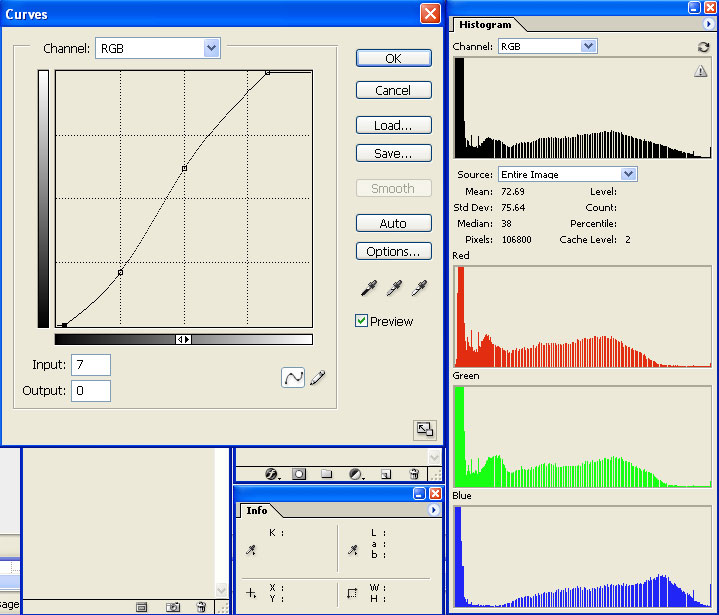Flip the gradient bar direction arrows toggle
Screen dimensions: 719x615
pyautogui.click(x=183, y=339)
